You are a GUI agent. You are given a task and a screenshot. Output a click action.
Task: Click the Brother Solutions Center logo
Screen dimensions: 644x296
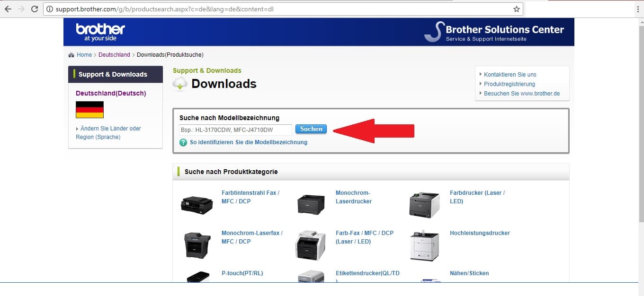coord(494,32)
